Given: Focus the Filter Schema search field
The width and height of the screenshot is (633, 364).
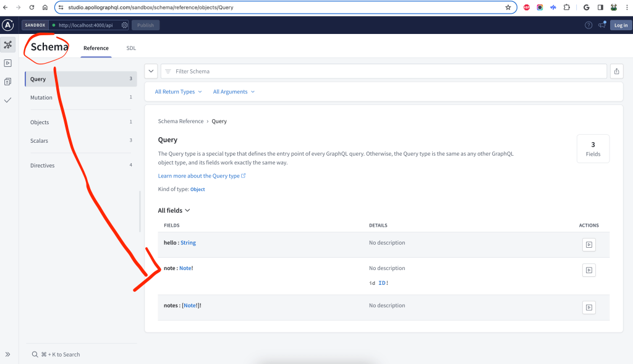Looking at the screenshot, I should tap(383, 71).
